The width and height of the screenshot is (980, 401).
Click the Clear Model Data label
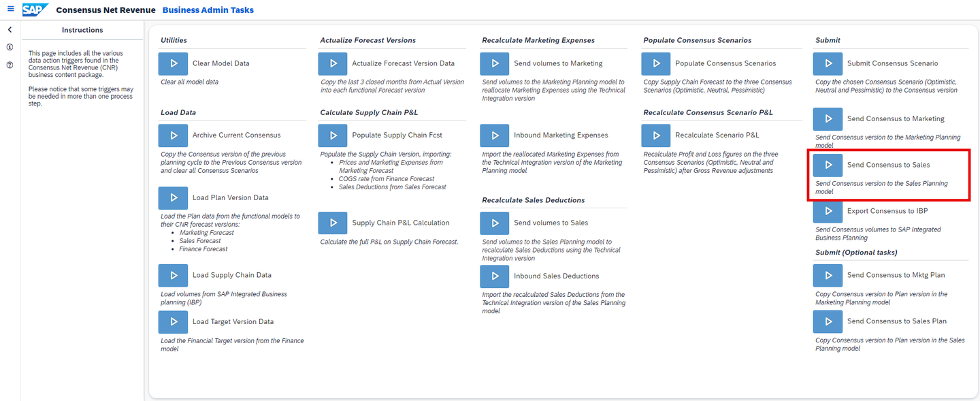point(221,63)
